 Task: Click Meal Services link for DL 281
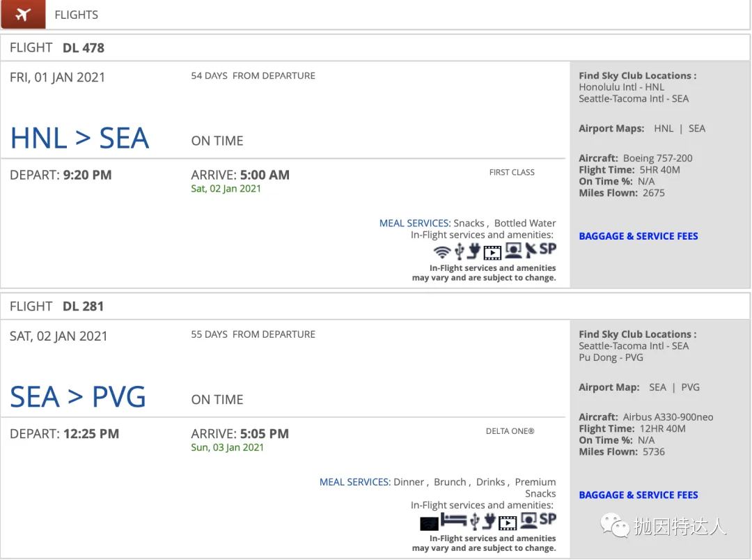point(355,482)
